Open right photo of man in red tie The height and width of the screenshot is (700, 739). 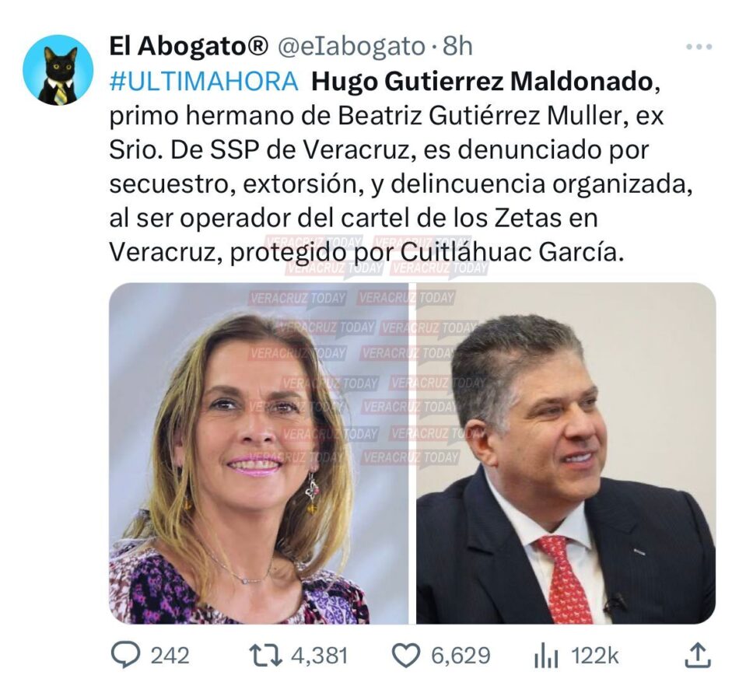pyautogui.click(x=566, y=453)
